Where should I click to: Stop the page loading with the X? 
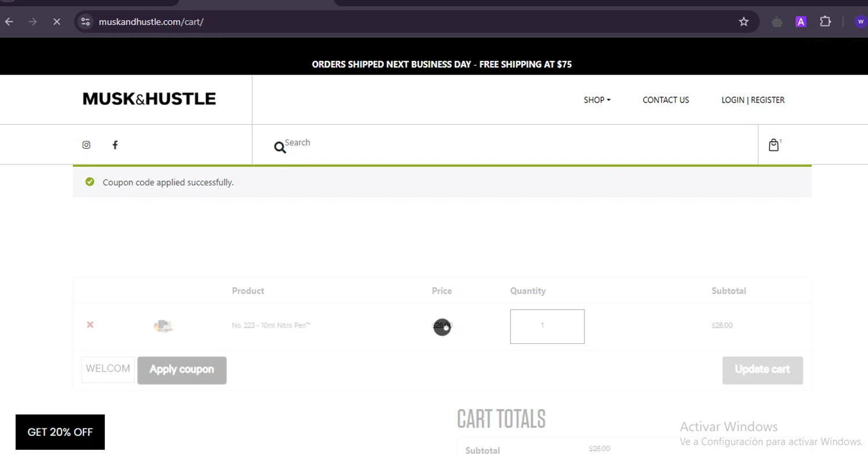coord(57,21)
